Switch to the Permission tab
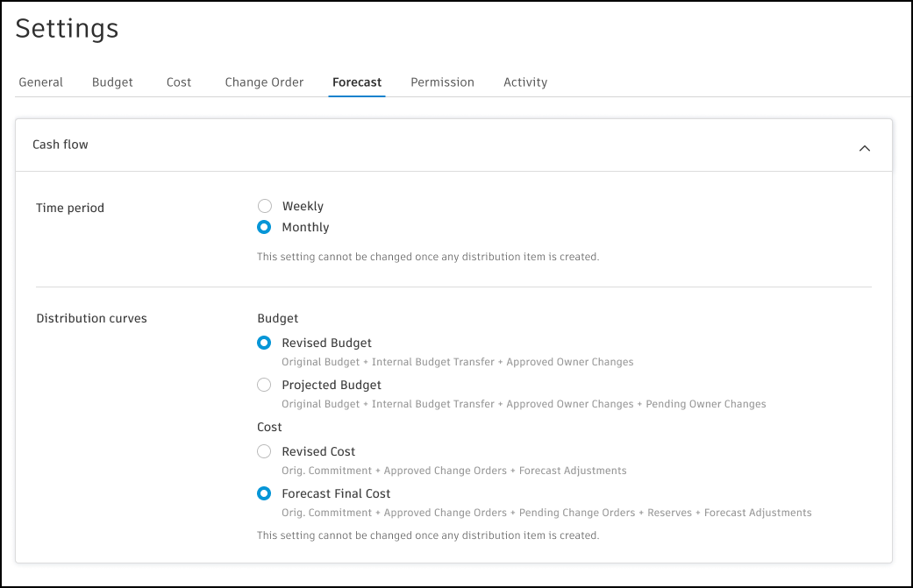 (x=443, y=82)
